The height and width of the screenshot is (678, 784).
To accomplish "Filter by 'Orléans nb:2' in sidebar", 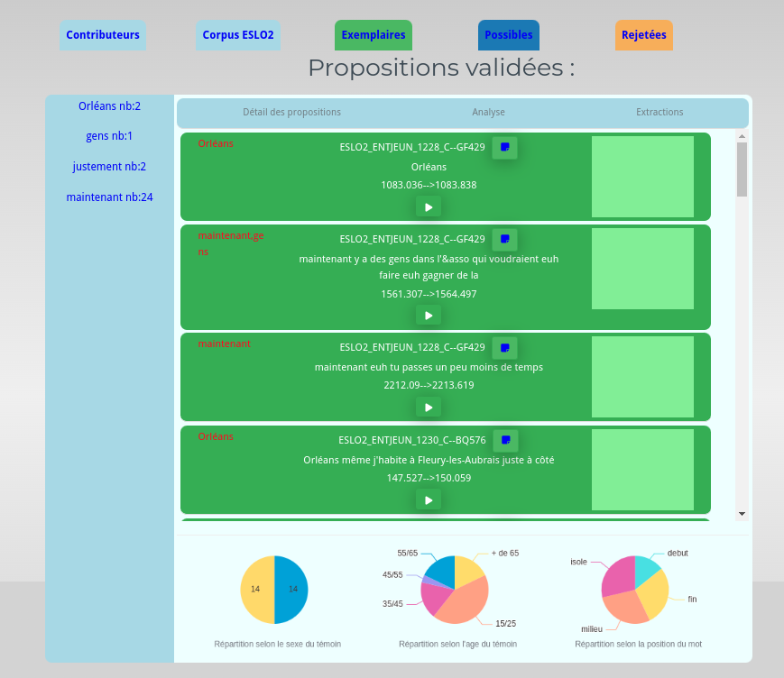I will (x=109, y=106).
